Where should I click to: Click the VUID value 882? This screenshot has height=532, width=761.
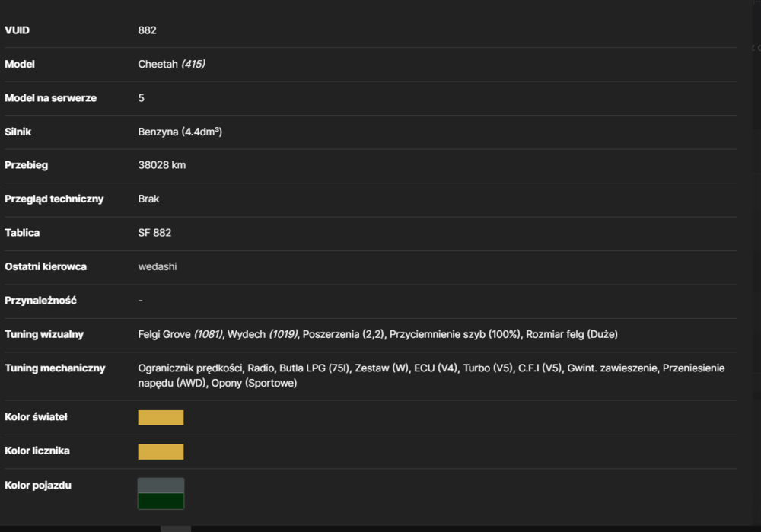coord(147,30)
